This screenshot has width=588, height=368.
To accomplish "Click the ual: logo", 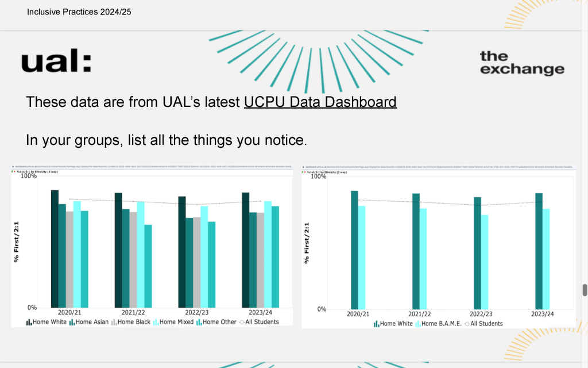I will coord(56,61).
